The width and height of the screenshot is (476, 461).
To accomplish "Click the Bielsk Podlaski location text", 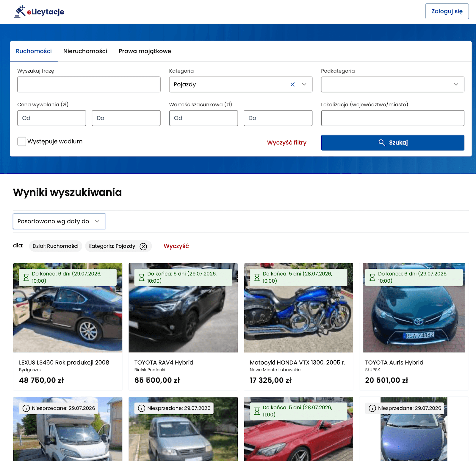I will pos(150,370).
